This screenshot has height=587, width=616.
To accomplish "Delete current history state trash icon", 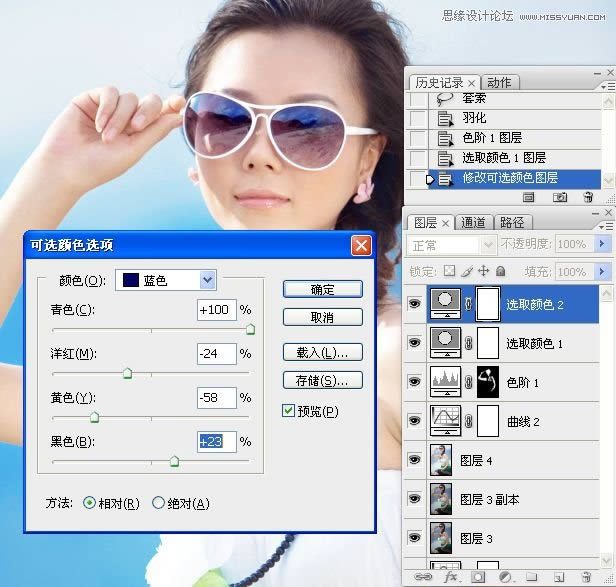I will point(588,198).
